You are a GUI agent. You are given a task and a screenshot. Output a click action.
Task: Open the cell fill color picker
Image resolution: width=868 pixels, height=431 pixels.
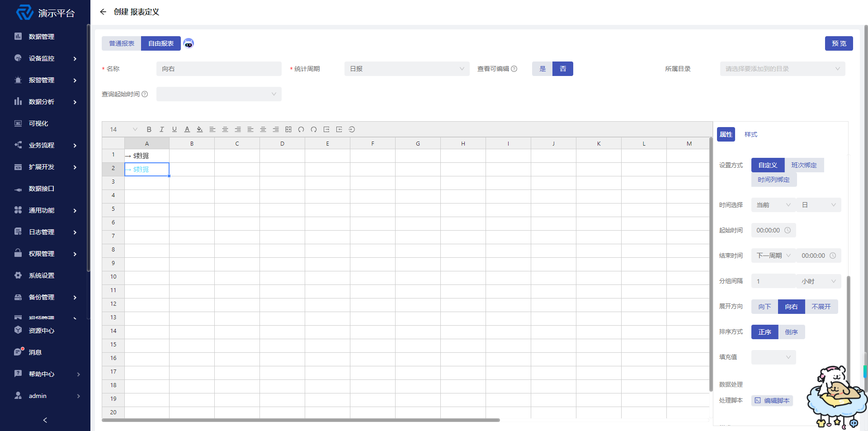[199, 129]
